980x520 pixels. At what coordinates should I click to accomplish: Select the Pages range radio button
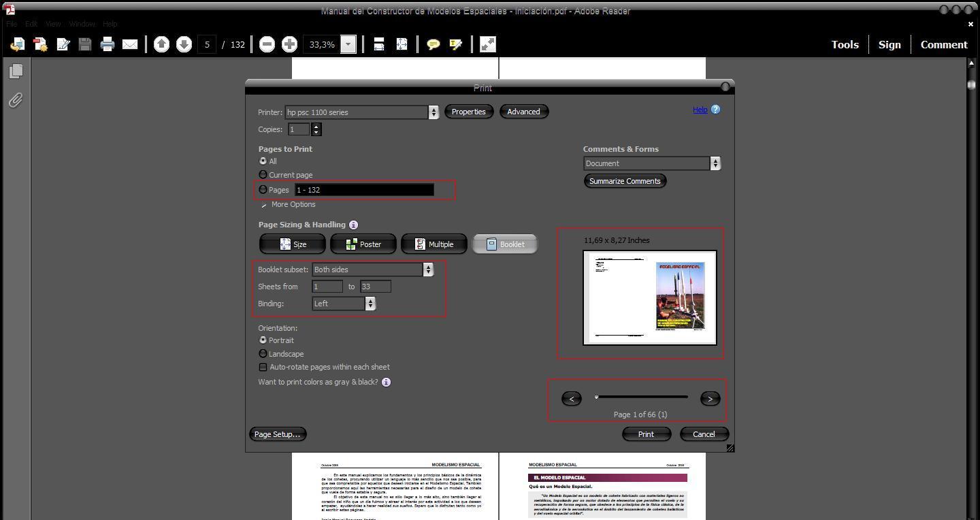(x=263, y=190)
